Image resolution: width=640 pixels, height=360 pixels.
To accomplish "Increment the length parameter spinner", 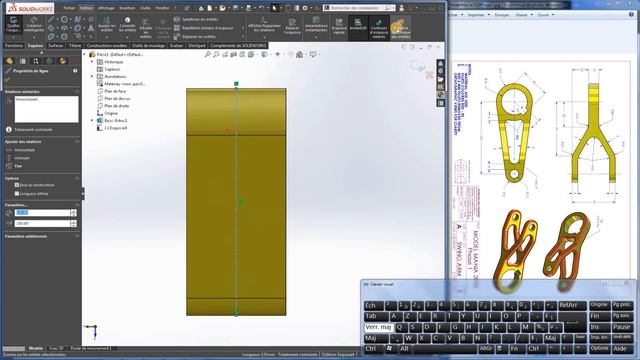I will pos(73,211).
